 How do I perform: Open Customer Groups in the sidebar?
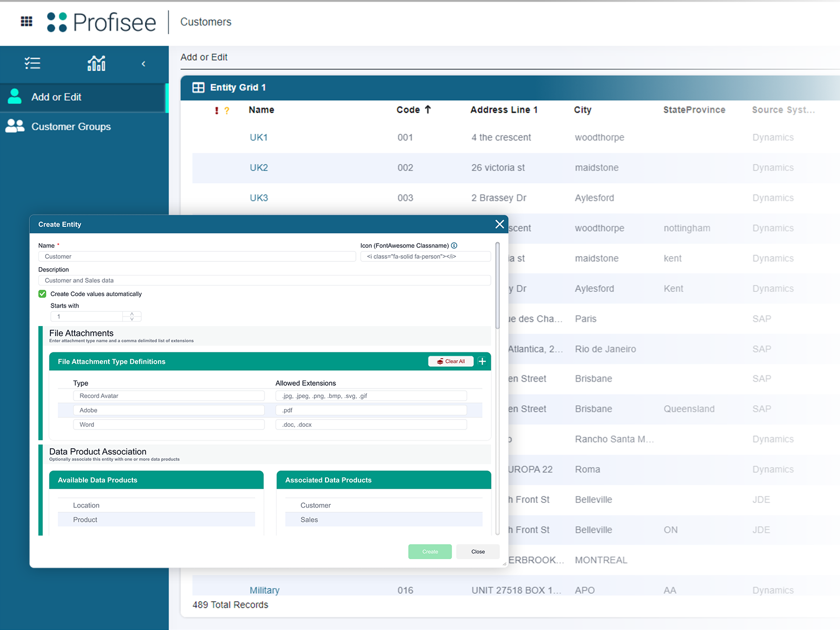(71, 127)
